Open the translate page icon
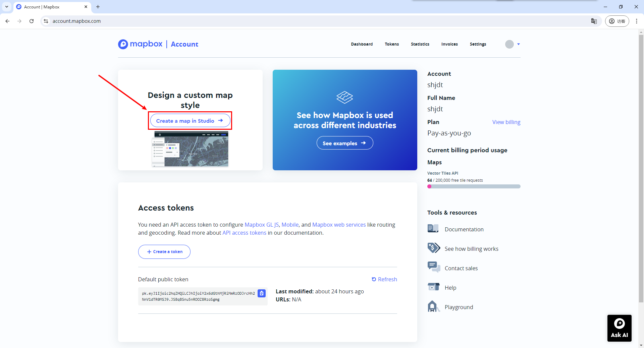 tap(594, 21)
